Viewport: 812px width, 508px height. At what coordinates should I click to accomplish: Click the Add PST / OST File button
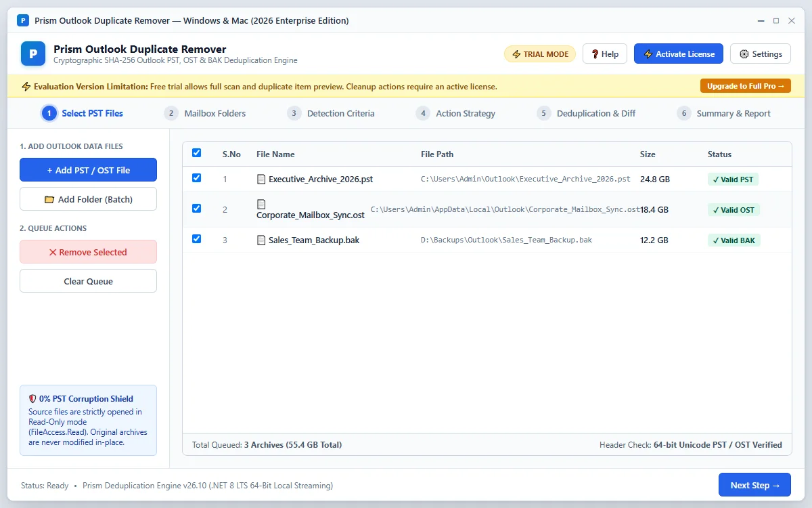[x=88, y=170]
